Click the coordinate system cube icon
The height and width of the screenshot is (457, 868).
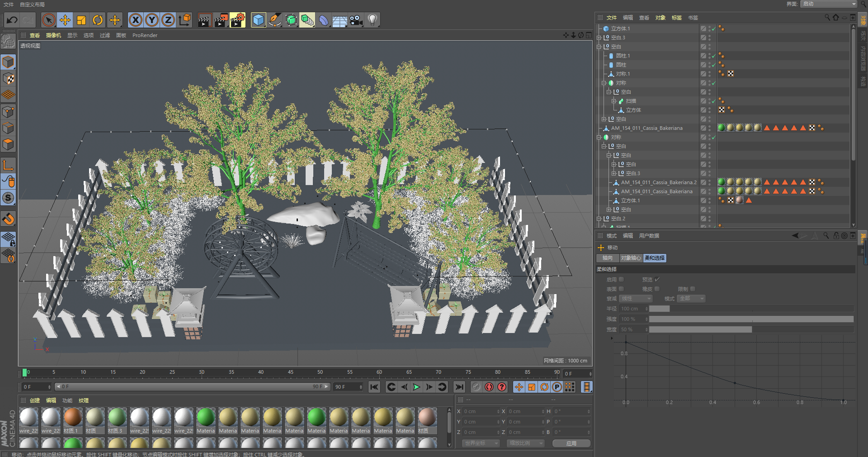tap(185, 20)
